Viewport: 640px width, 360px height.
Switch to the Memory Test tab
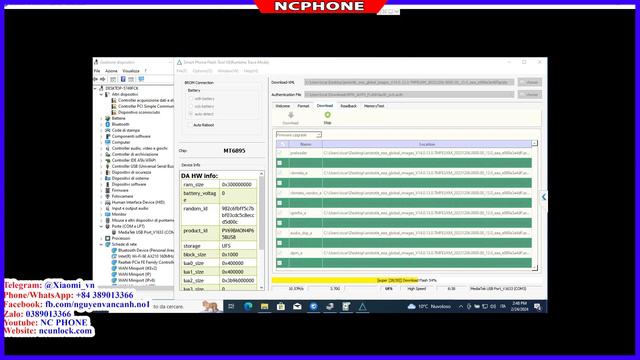[374, 106]
